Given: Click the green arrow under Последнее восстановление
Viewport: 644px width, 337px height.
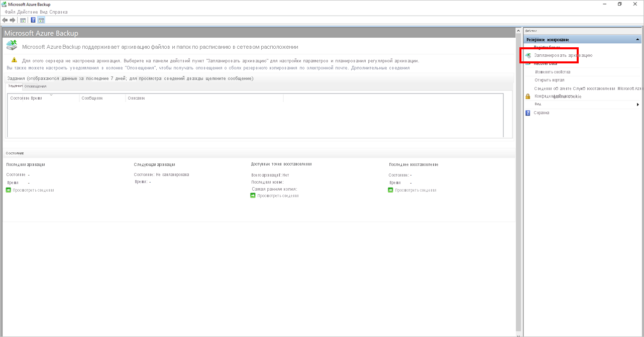Looking at the screenshot, I should click(390, 190).
